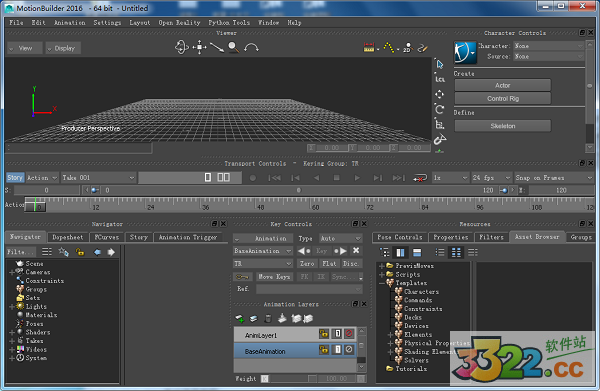Click the Actor button
Image resolution: width=600 pixels, height=391 pixels.
click(x=502, y=85)
